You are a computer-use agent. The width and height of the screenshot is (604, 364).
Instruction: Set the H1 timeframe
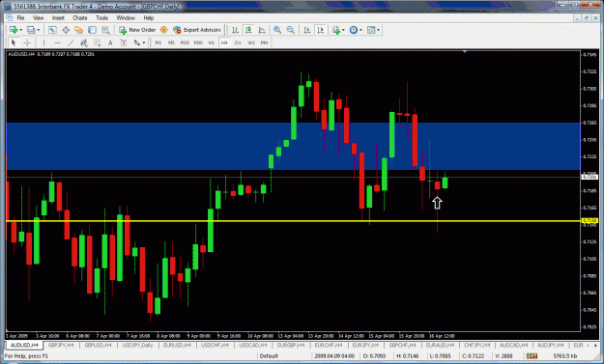point(211,42)
